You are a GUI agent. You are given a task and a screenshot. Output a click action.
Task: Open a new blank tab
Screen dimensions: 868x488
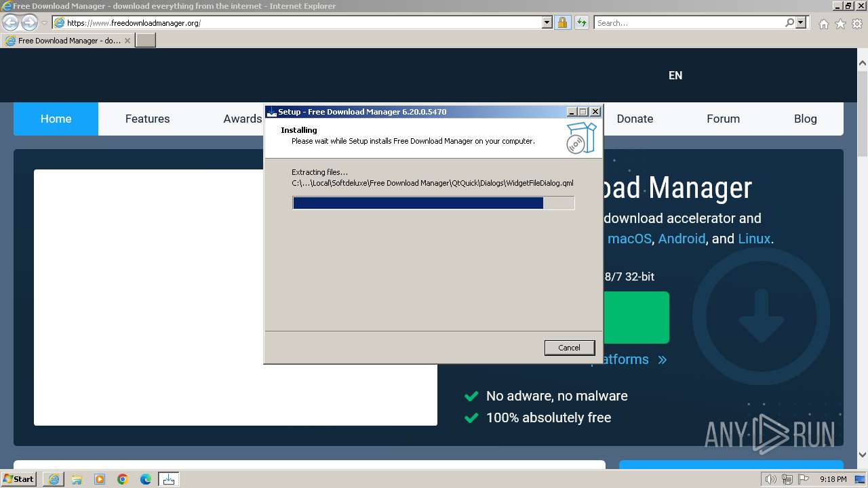coord(146,41)
